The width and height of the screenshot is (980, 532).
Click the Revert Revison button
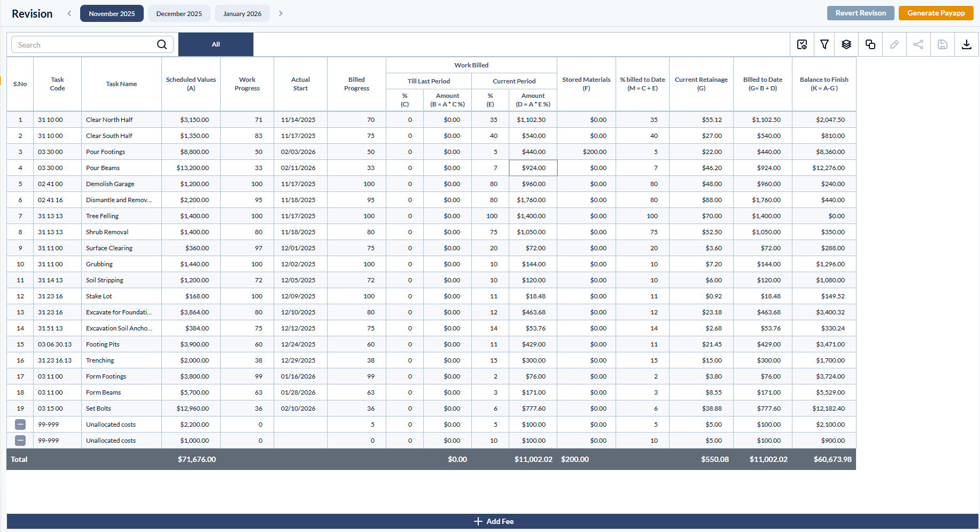(x=860, y=13)
